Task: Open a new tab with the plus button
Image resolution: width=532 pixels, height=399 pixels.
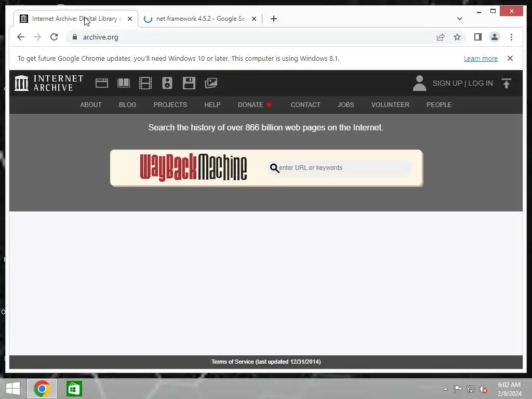Action: tap(274, 19)
